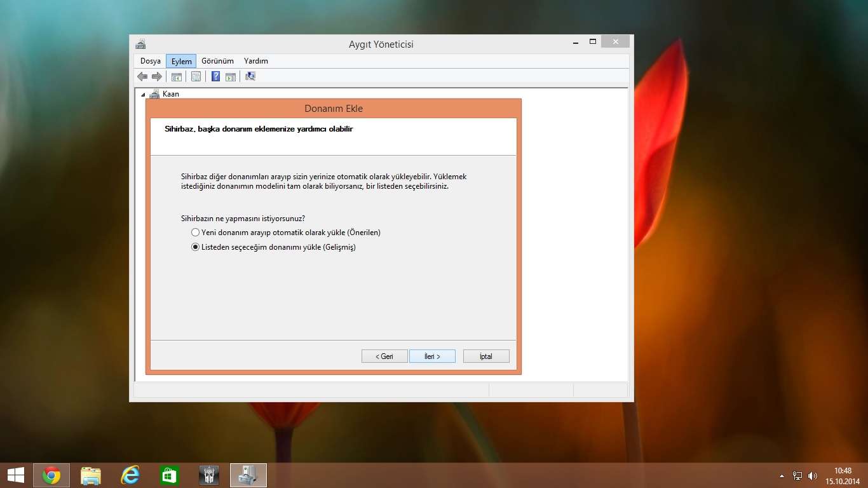Select the Kaan root node in tree
868x488 pixels.
click(x=171, y=94)
